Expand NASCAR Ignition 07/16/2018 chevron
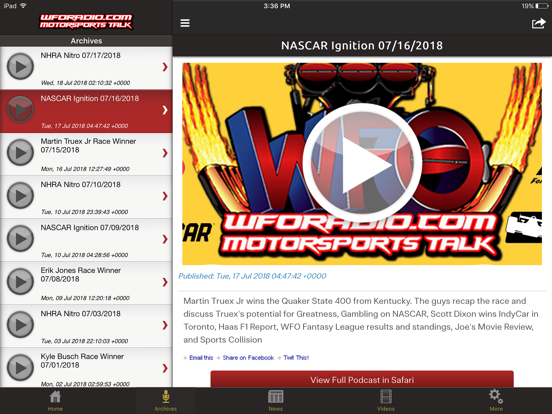 point(165,110)
